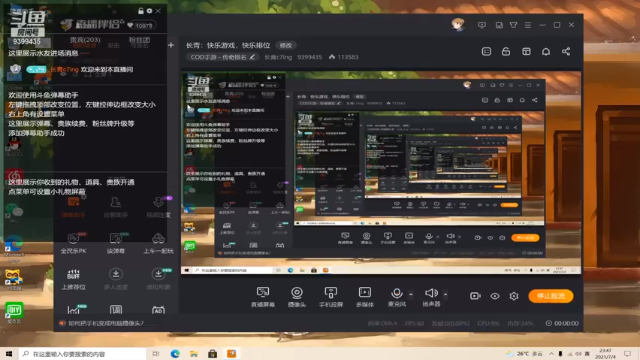
Task: Toggle the danmu helper lock icon
Action: (141, 11)
